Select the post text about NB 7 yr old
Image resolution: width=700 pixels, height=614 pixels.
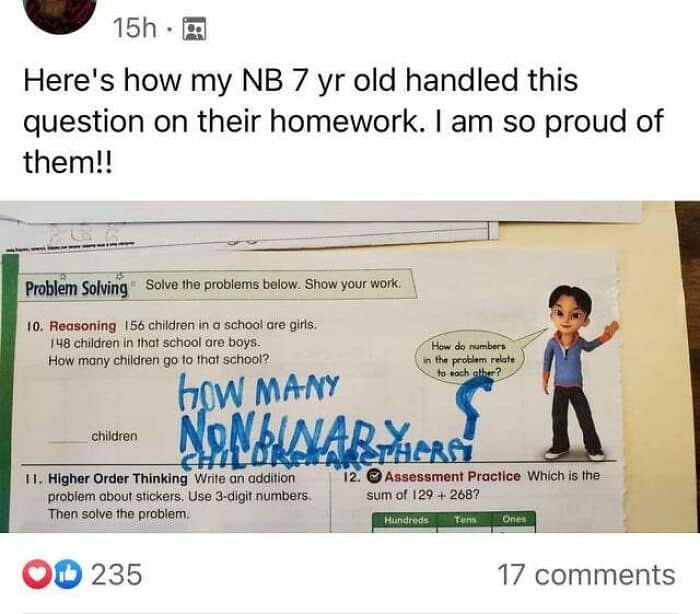click(344, 121)
